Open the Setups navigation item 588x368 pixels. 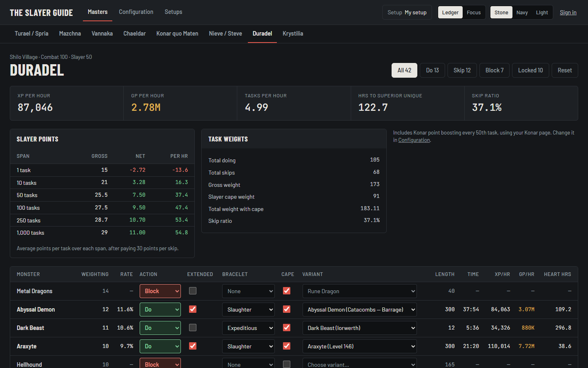174,12
